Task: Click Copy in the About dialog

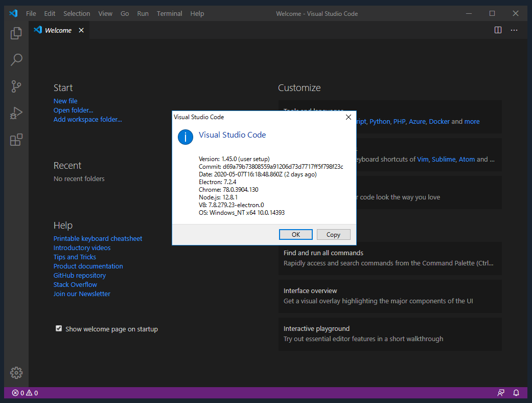Action: 333,235
